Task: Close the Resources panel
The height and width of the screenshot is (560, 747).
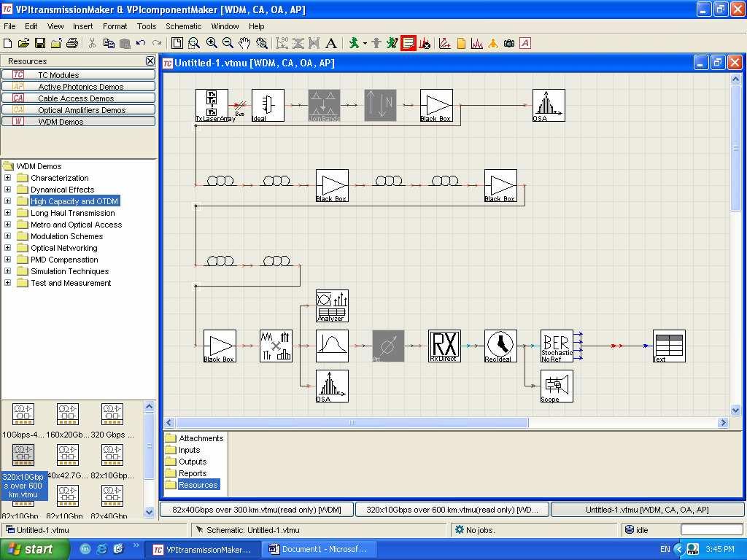Action: pyautogui.click(x=150, y=61)
